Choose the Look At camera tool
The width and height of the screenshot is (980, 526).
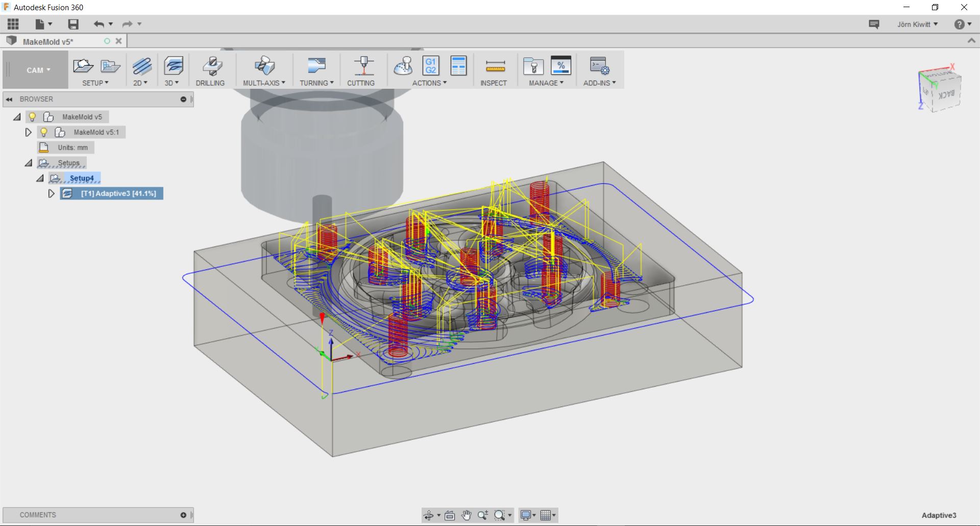coord(450,515)
